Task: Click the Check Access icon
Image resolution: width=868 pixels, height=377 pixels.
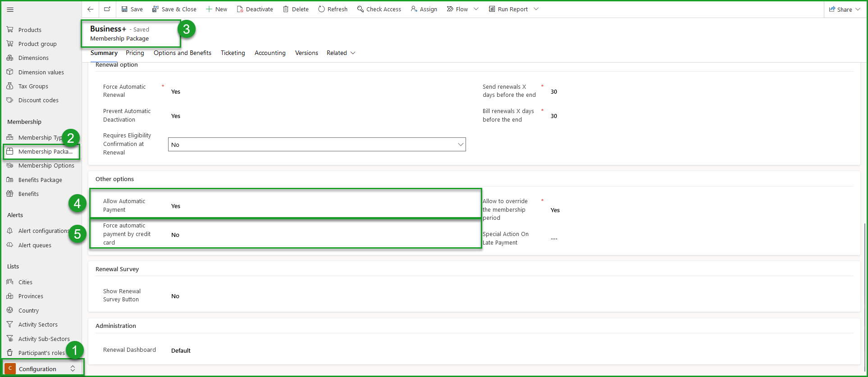Action: [x=361, y=9]
